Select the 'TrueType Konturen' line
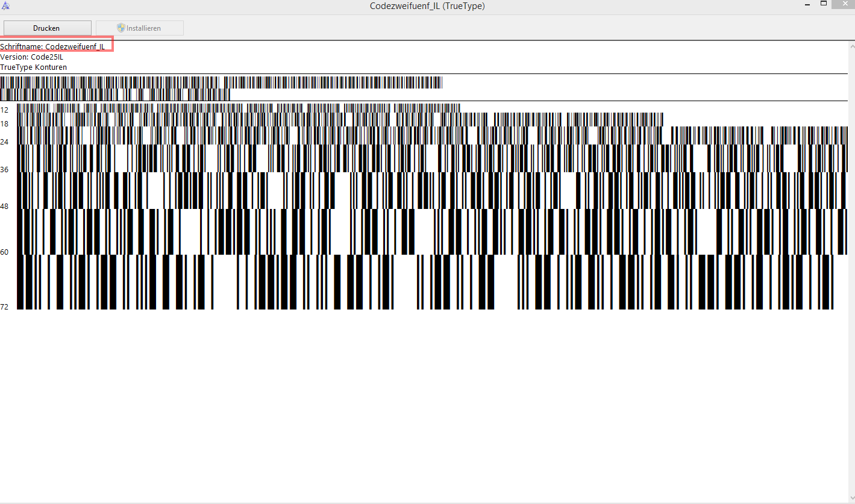855x504 pixels. point(33,67)
